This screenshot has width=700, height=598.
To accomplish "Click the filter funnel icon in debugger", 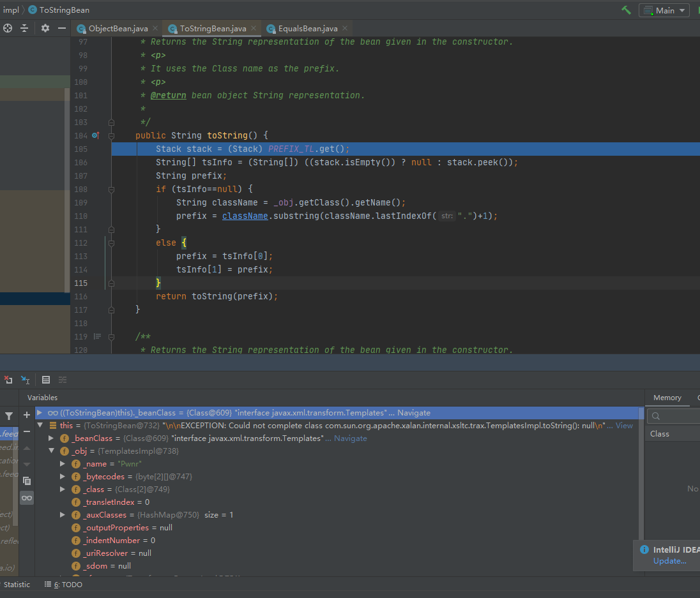I will [9, 416].
